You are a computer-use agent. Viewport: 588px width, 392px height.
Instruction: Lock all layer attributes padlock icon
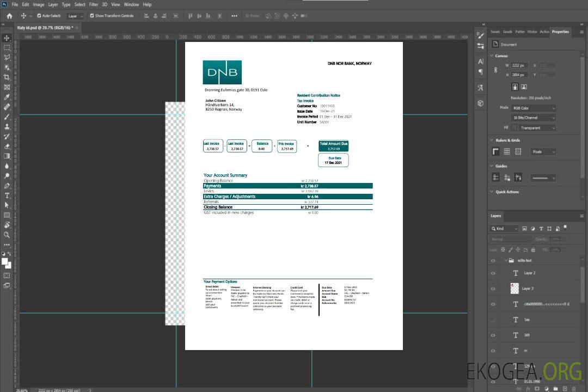[x=533, y=249]
